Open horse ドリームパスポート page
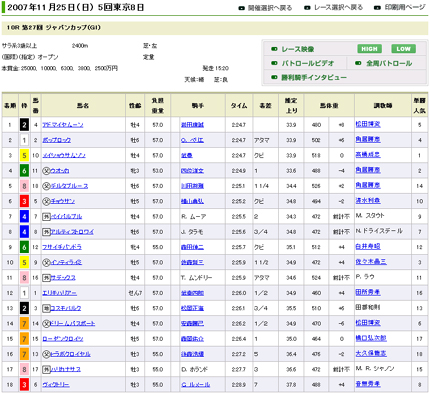The height and width of the screenshot is (394, 430). click(72, 323)
